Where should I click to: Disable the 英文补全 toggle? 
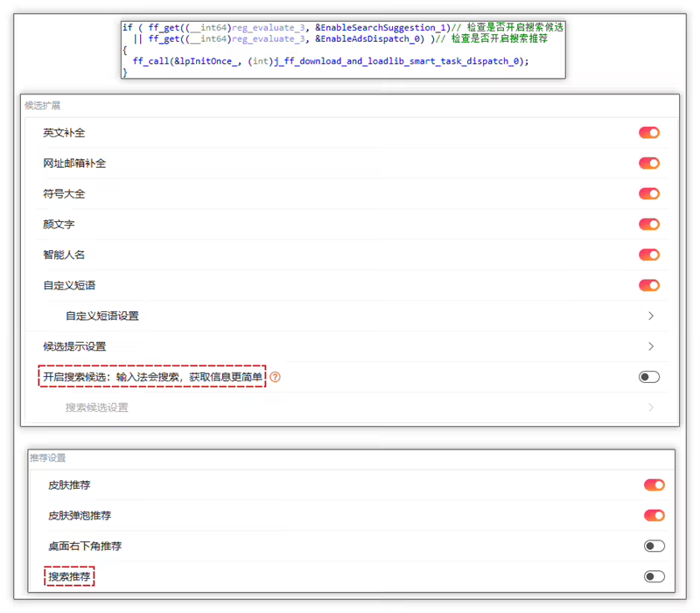click(x=648, y=133)
